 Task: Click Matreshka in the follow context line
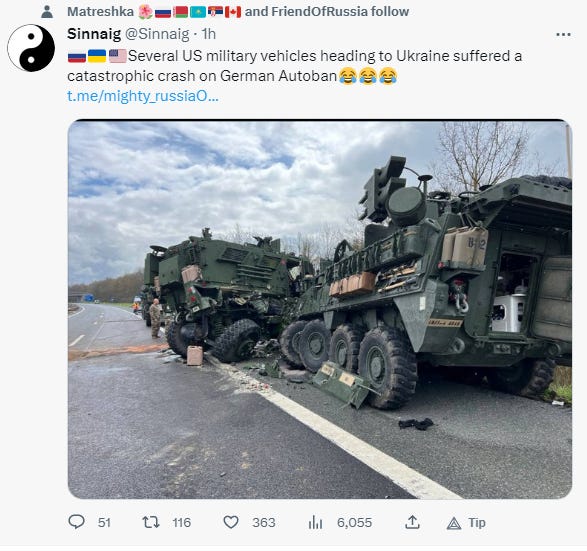[100, 12]
